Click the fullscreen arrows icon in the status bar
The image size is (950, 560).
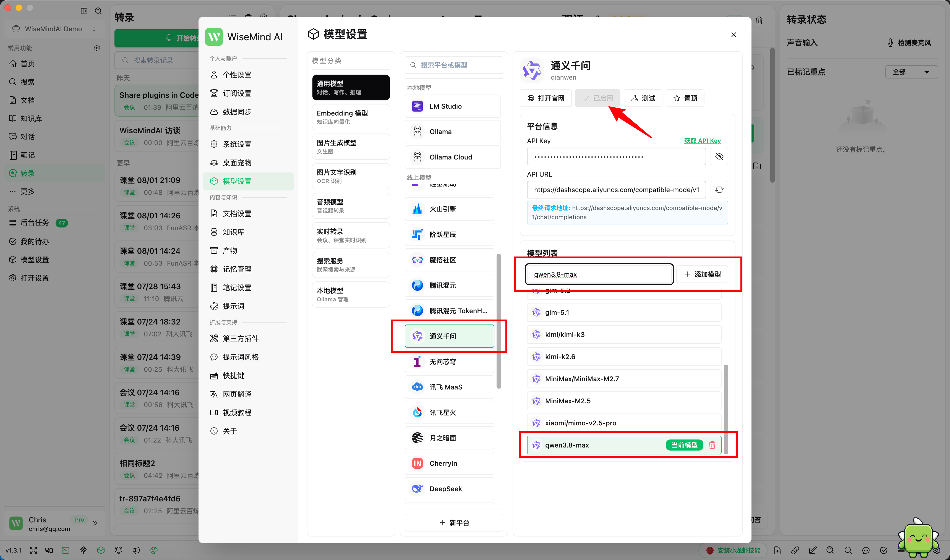pyautogui.click(x=33, y=550)
